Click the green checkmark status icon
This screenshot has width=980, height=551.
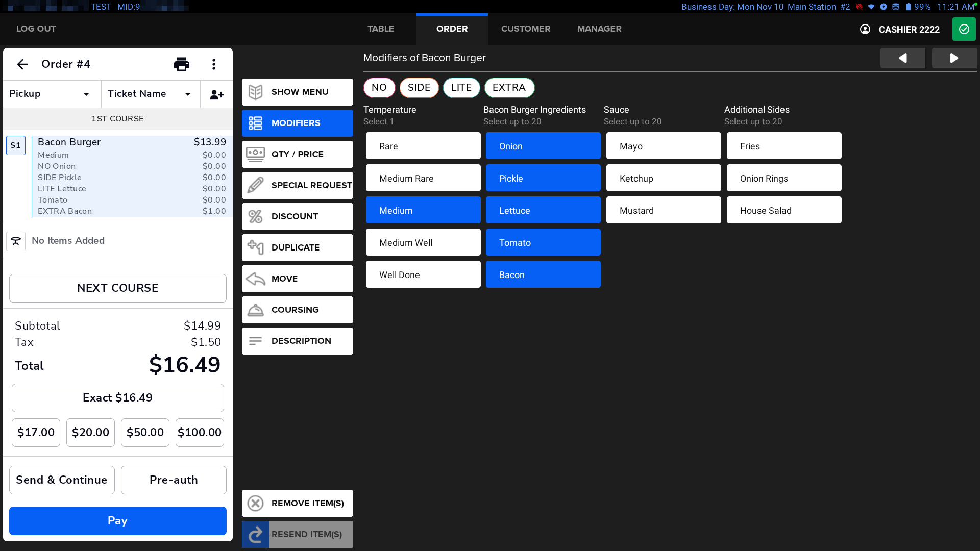(964, 29)
